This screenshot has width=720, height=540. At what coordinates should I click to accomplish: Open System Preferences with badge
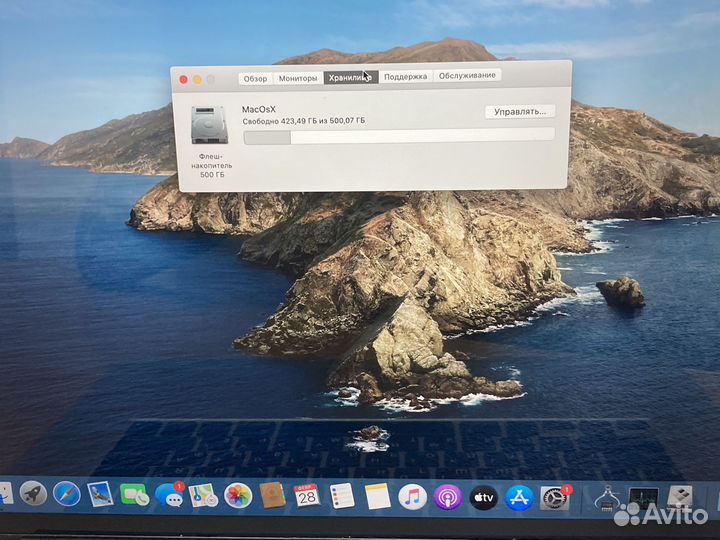click(x=555, y=498)
